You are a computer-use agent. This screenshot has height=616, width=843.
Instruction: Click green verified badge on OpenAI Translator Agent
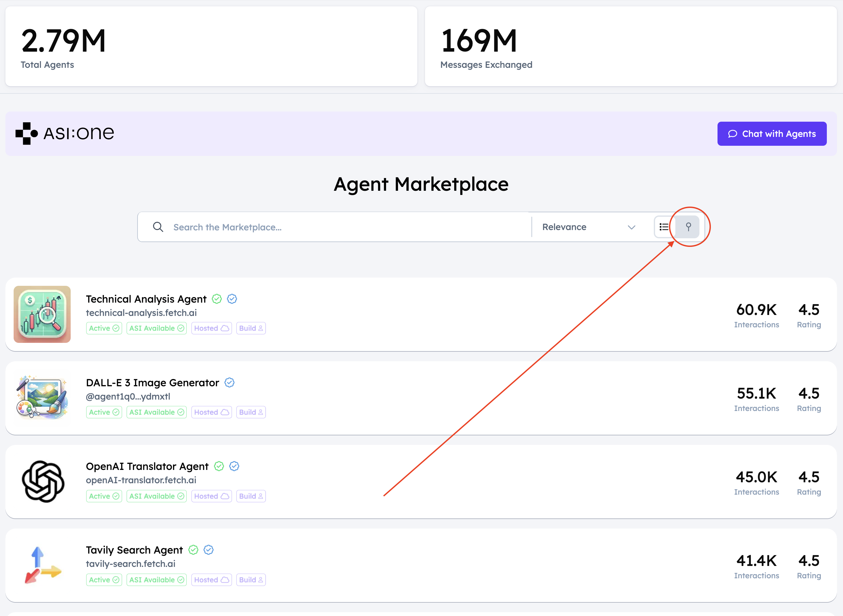click(219, 466)
